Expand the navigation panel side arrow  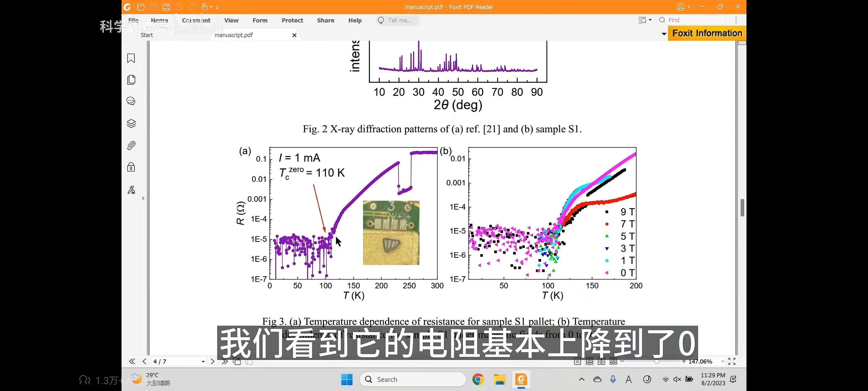point(143,198)
